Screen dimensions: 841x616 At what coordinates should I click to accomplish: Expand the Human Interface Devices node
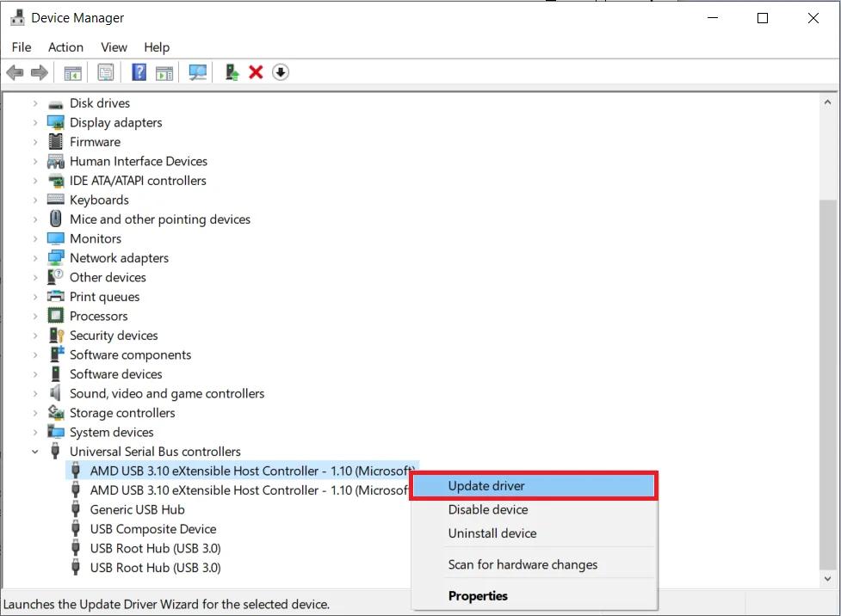click(35, 162)
